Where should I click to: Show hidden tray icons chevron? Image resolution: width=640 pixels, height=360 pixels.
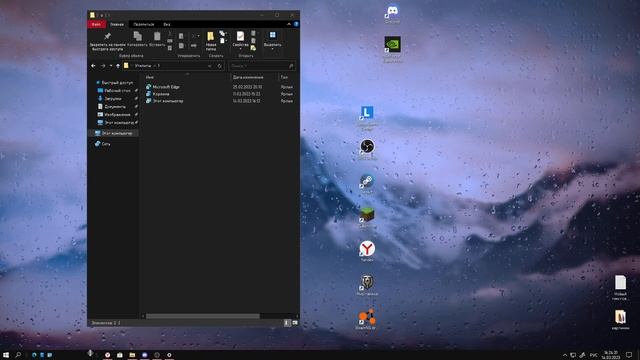click(565, 355)
